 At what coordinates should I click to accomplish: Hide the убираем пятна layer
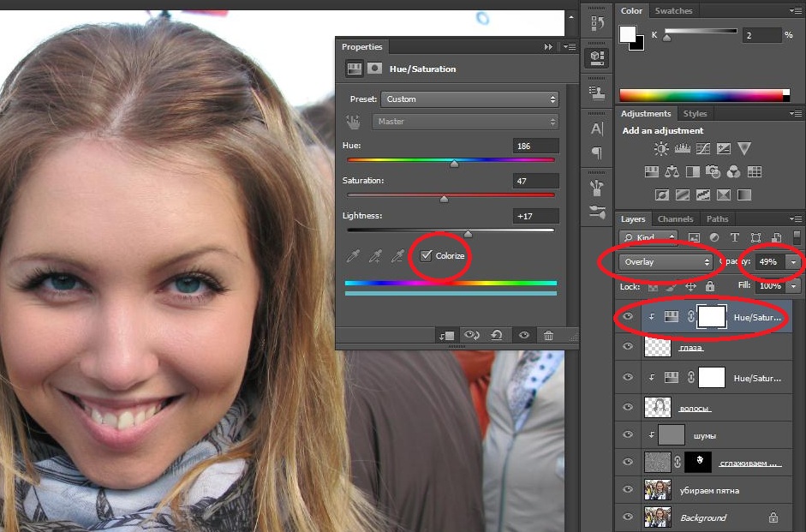pos(628,489)
